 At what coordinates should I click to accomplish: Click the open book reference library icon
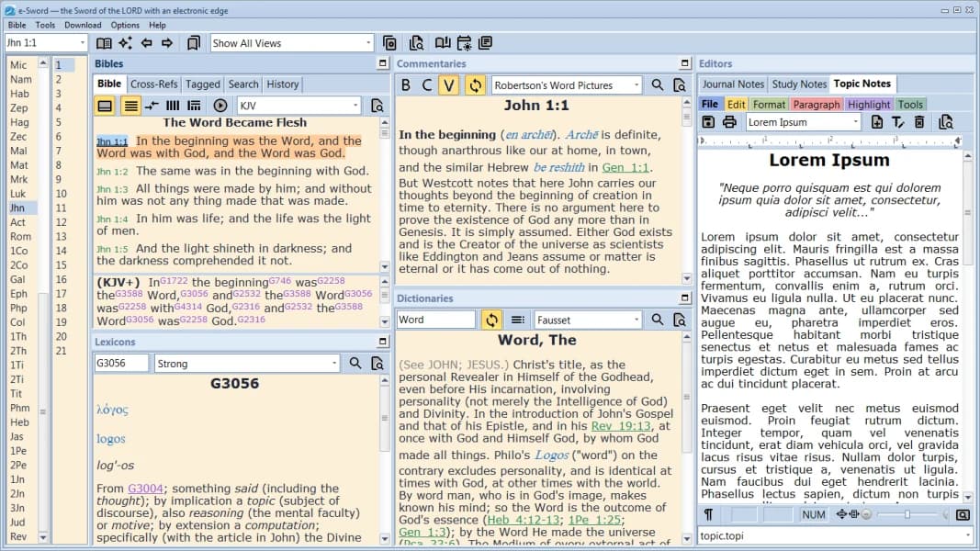pyautogui.click(x=443, y=43)
